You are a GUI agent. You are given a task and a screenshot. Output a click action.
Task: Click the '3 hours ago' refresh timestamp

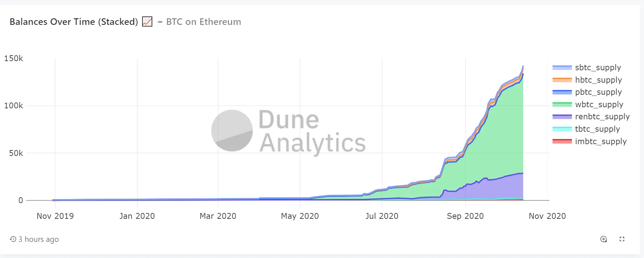[x=38, y=239]
